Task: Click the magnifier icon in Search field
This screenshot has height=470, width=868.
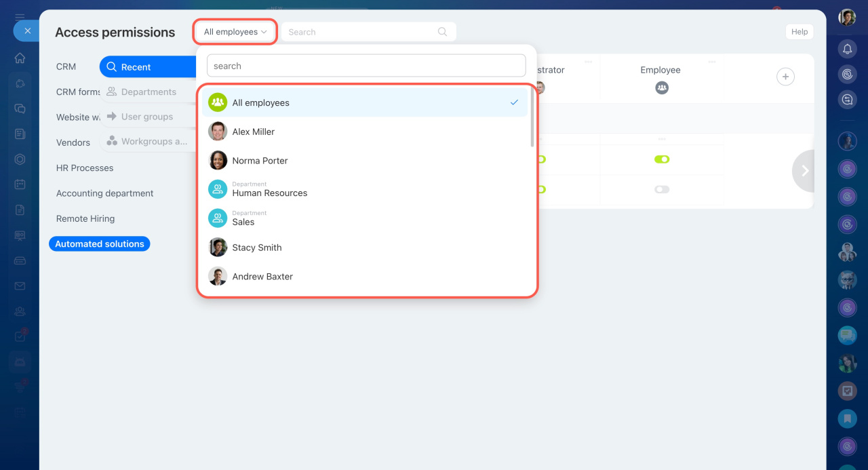Action: pyautogui.click(x=442, y=32)
